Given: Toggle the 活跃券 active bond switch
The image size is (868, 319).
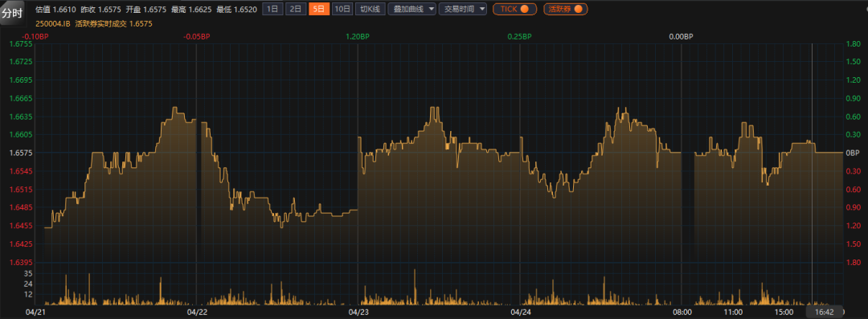Looking at the screenshot, I should point(566,9).
